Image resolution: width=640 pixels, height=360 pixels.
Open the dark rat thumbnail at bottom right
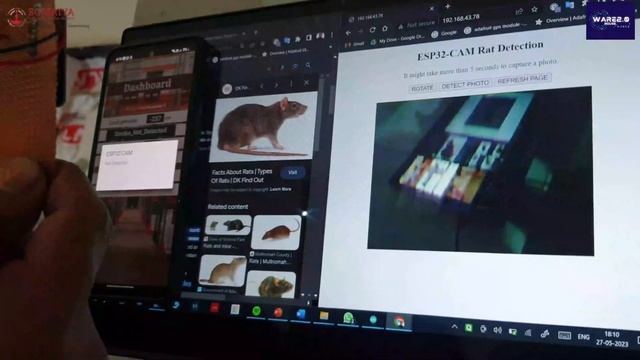coord(271,284)
